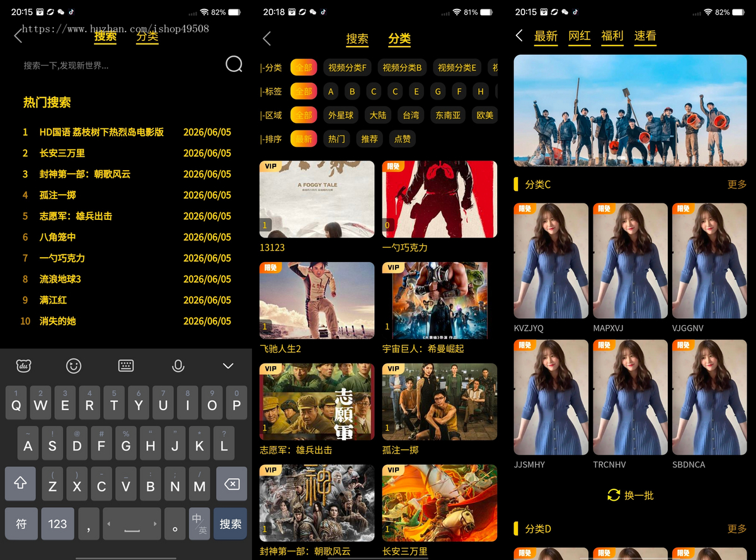Viewport: 756px width, 560px height.
Task: Tap the 符 symbols key
Action: pyautogui.click(x=21, y=523)
